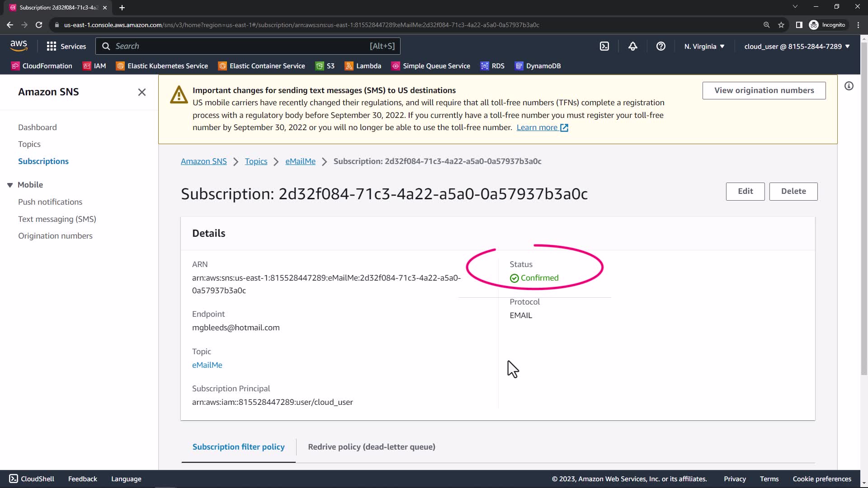Click the AWS logo home icon

(x=19, y=46)
